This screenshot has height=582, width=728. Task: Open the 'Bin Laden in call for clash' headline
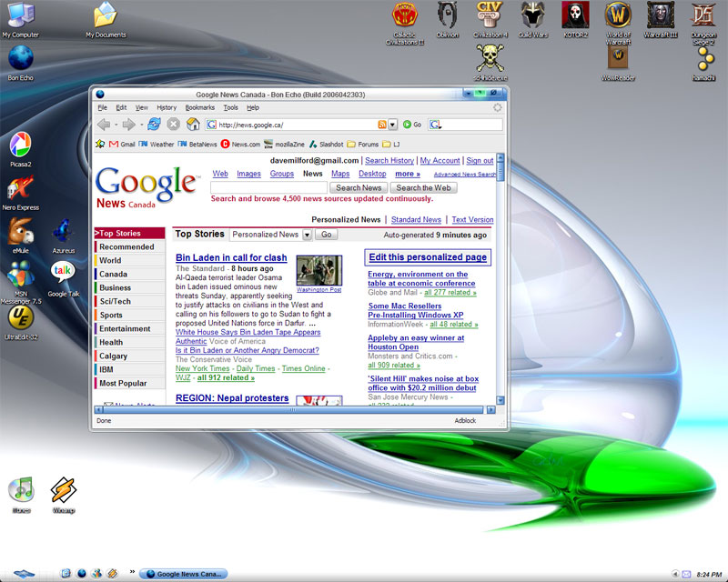tap(231, 257)
